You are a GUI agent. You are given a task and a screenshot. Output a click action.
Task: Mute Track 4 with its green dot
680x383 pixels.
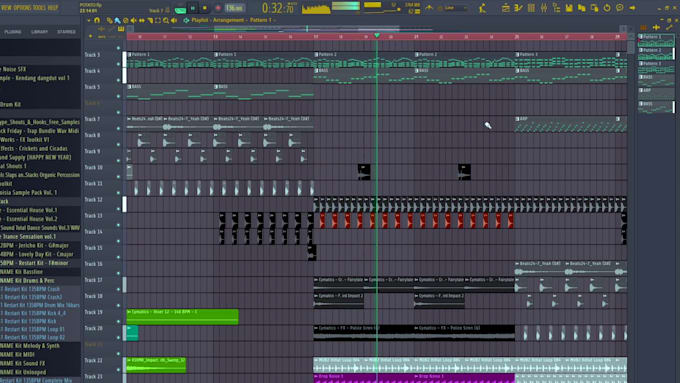118,80
